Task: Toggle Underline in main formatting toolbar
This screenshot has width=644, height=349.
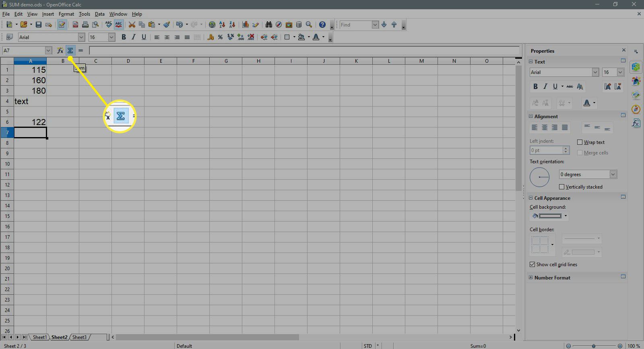Action: 144,37
